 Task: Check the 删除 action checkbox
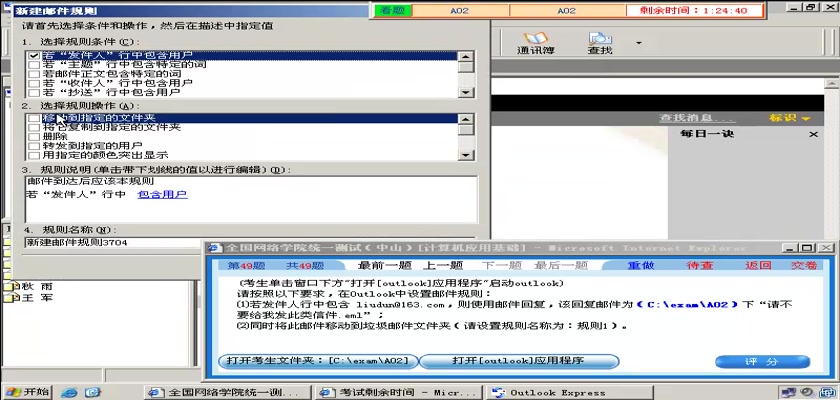click(x=34, y=137)
